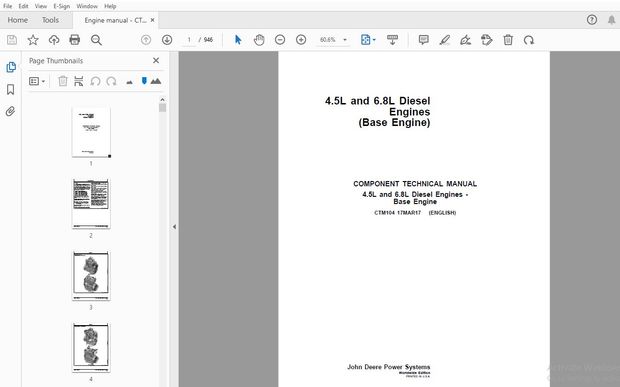The width and height of the screenshot is (620, 387).
Task: Open the E-Sign menu
Action: (x=61, y=6)
